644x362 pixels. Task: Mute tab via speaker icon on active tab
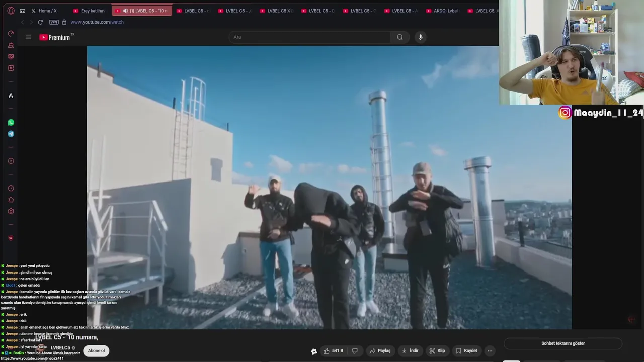tap(125, 11)
